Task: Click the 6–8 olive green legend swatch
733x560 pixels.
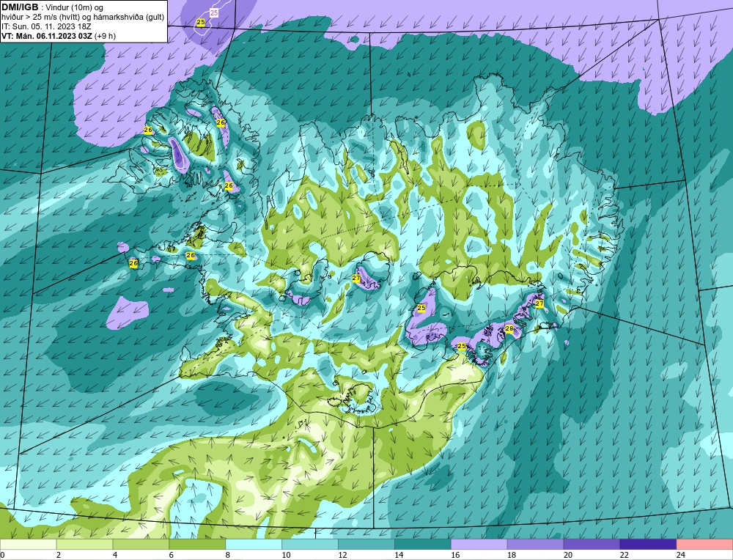Action: [x=197, y=545]
